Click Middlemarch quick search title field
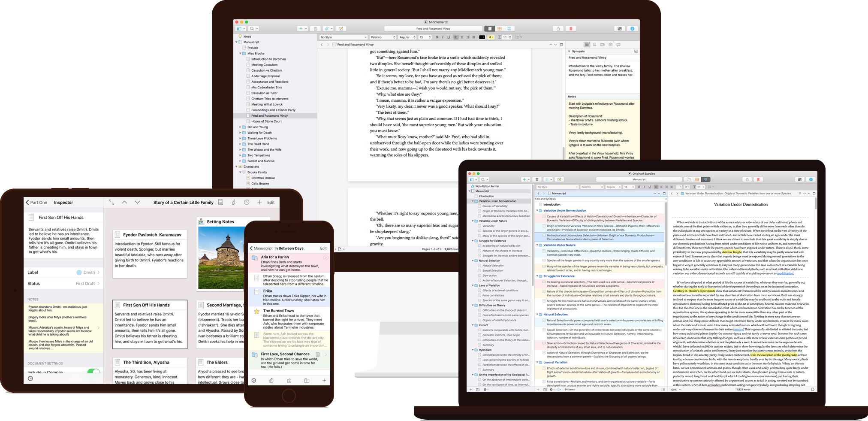 [x=433, y=29]
